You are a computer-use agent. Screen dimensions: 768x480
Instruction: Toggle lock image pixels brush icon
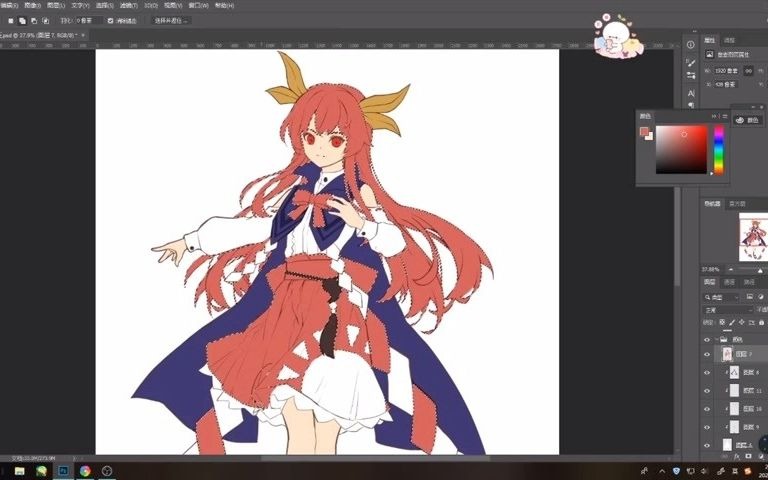click(x=732, y=323)
